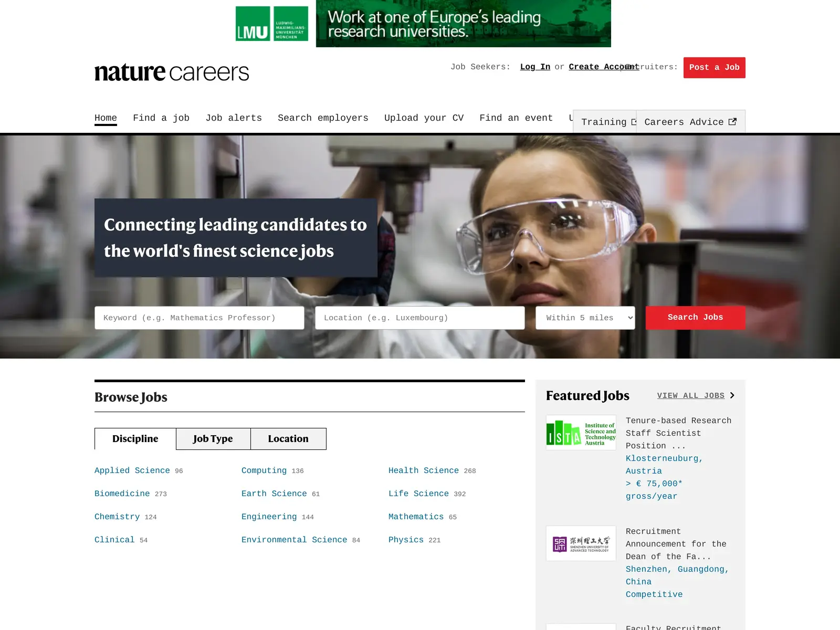840x630 pixels.
Task: Click the View All Jobs link
Action: [x=691, y=396]
